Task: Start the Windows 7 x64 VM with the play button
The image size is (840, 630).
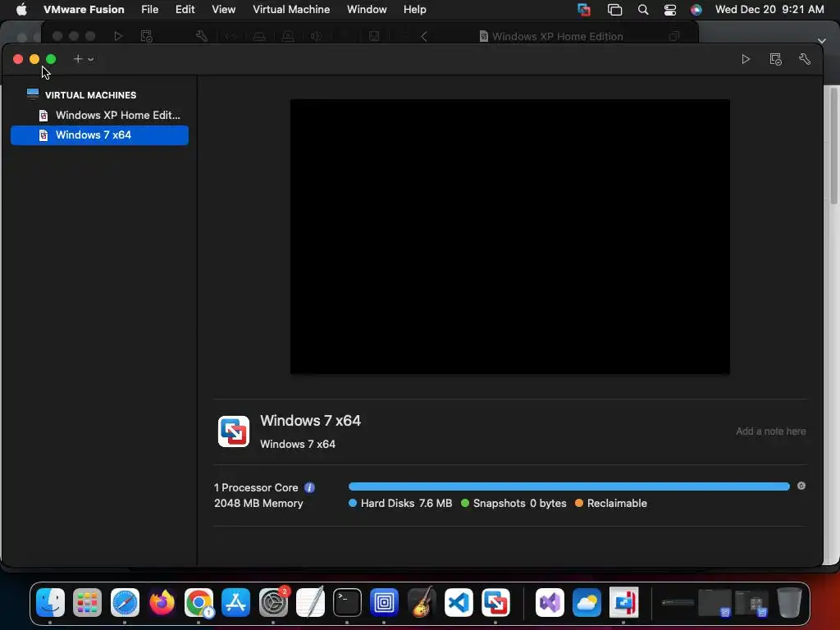Action: pos(746,59)
